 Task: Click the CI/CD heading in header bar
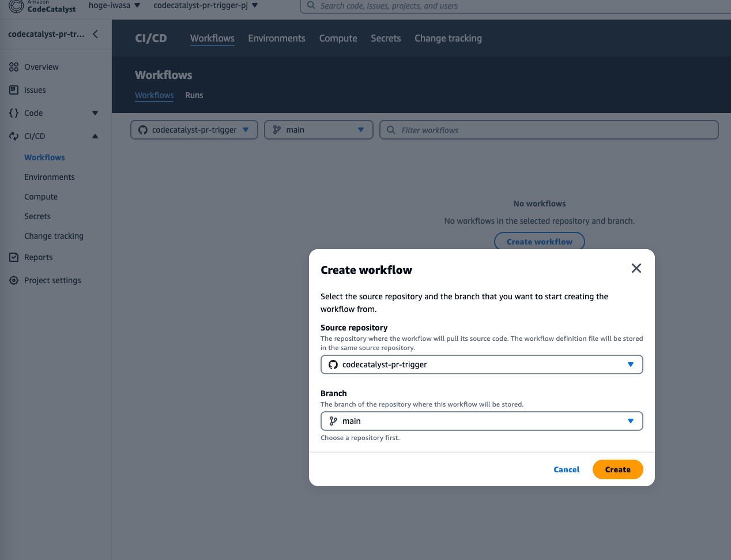pyautogui.click(x=151, y=38)
